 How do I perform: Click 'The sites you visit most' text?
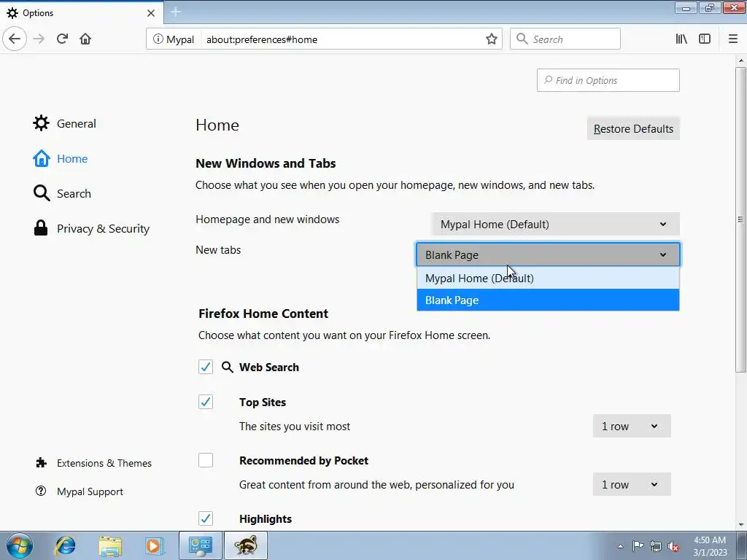tap(295, 426)
